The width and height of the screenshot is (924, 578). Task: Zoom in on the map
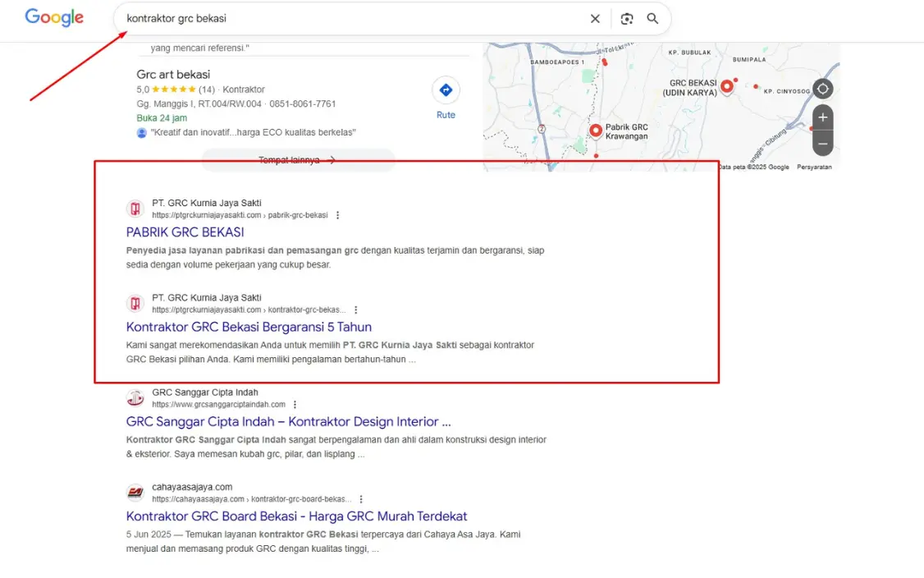tap(822, 117)
